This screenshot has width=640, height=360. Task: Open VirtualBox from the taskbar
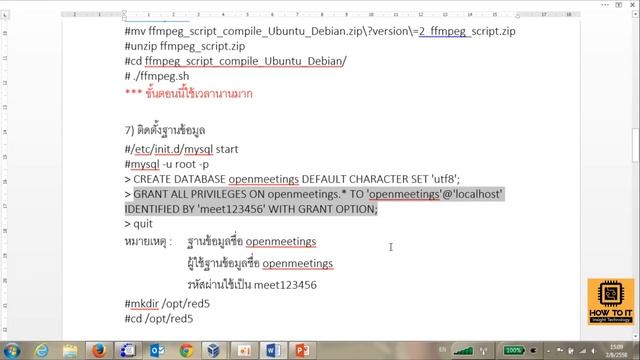click(213, 351)
